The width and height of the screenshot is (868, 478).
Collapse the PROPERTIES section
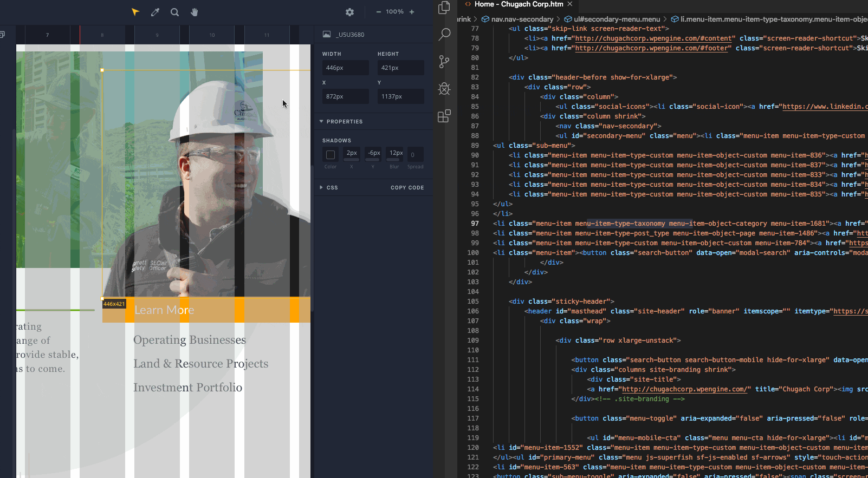(x=321, y=122)
